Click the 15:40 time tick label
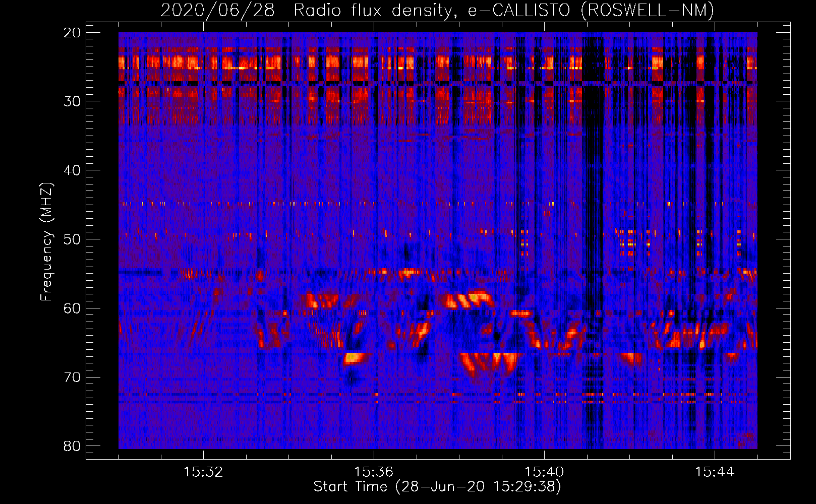The width and height of the screenshot is (816, 504). point(544,472)
